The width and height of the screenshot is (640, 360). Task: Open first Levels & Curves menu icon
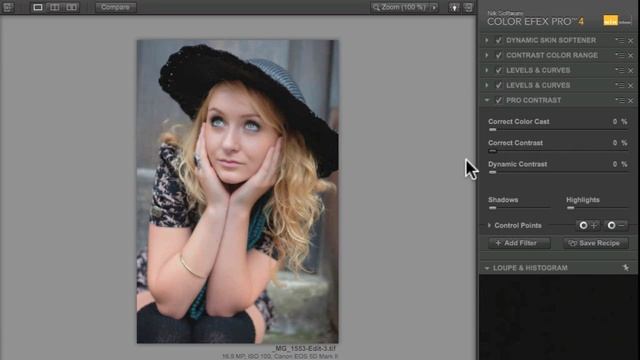[x=620, y=70]
